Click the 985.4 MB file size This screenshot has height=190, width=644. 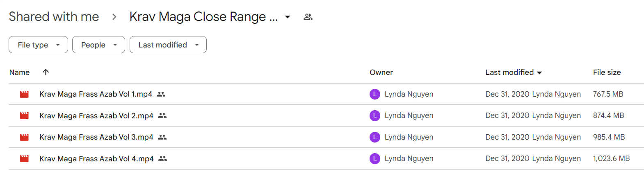609,137
